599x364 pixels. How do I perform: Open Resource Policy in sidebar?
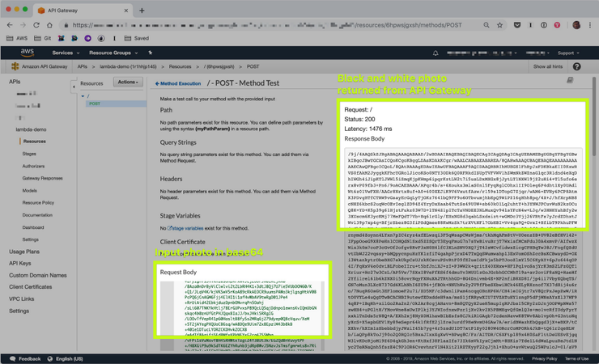(38, 202)
